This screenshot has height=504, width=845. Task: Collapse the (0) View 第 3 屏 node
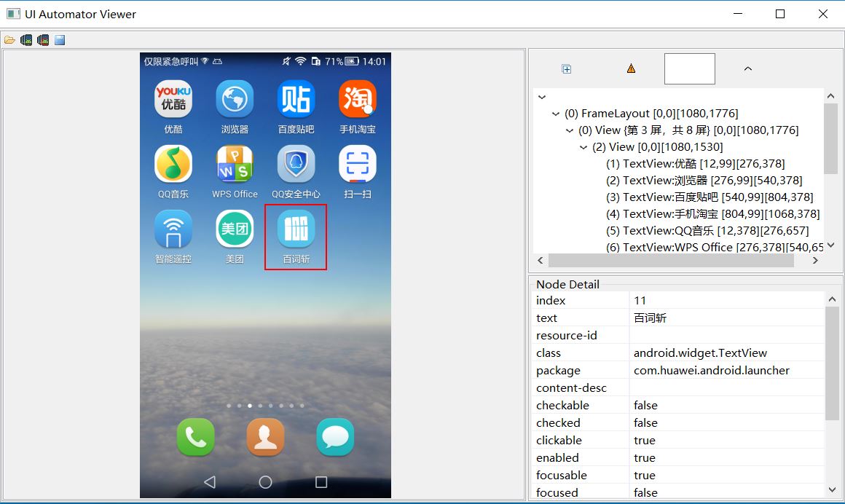pos(570,130)
